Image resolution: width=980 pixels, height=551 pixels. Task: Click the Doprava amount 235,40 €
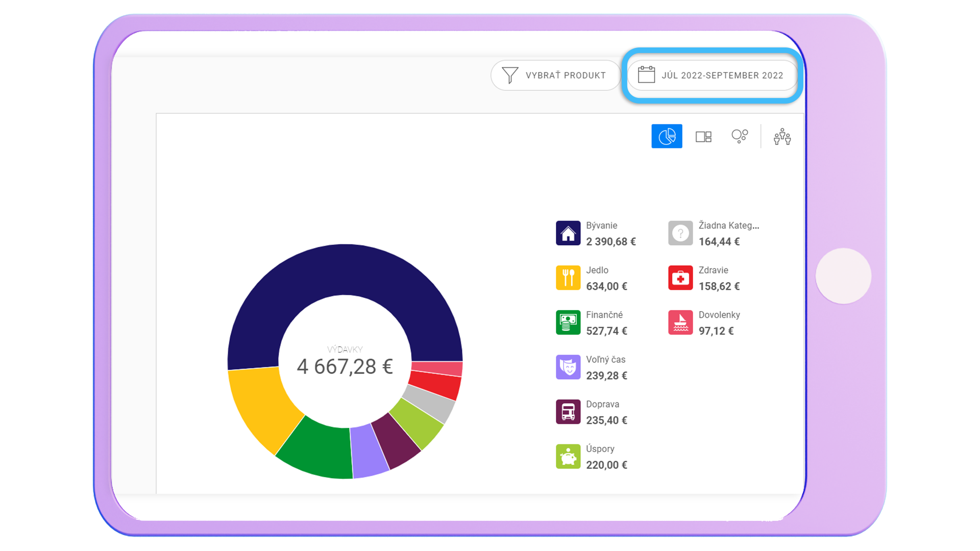[606, 420]
